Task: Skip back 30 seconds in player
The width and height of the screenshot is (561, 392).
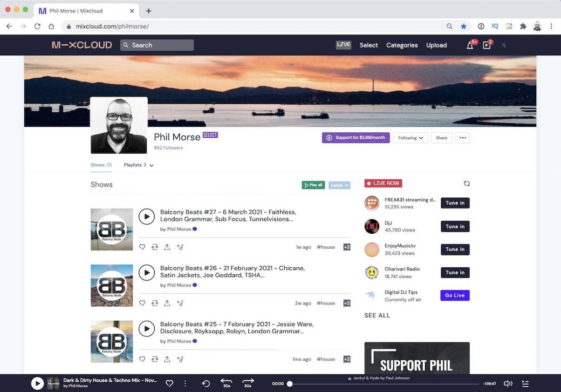Action: [226, 383]
